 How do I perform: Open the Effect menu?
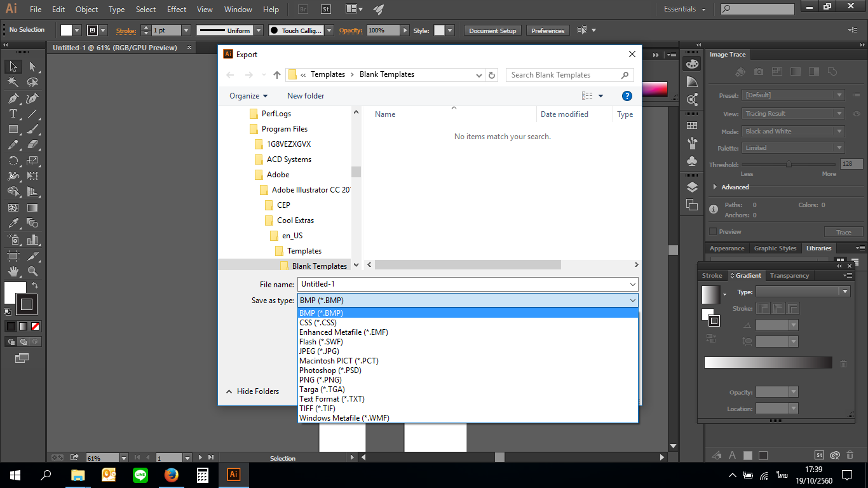pos(177,10)
